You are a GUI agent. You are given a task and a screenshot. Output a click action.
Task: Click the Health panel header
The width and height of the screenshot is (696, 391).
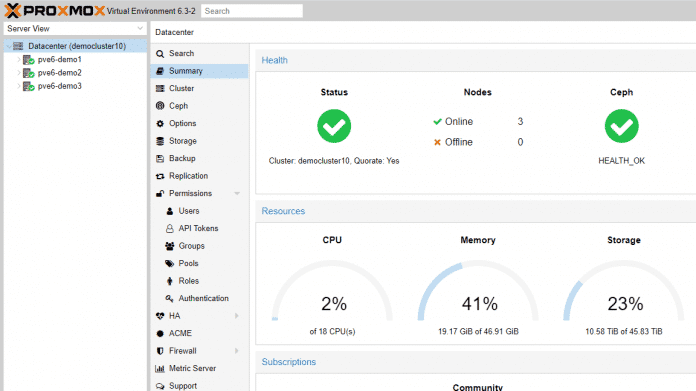[x=476, y=60]
